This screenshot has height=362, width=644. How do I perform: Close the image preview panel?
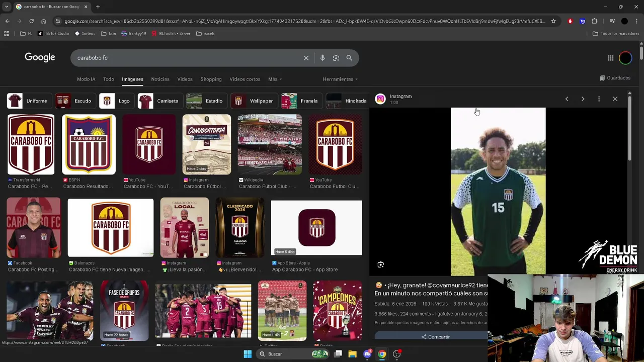click(x=615, y=99)
